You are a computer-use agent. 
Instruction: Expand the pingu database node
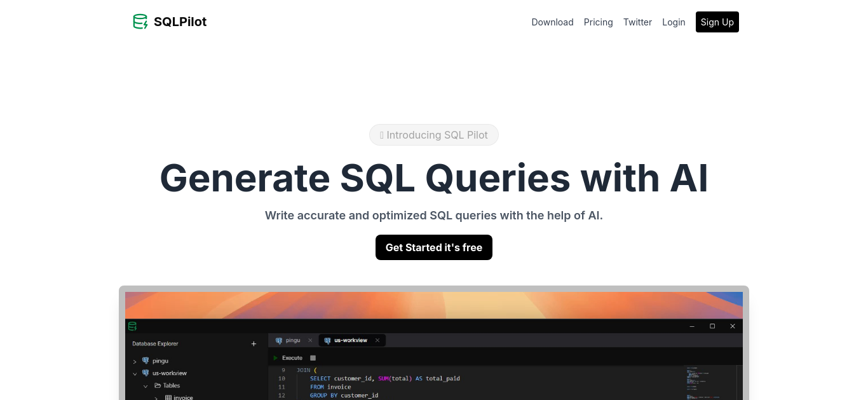pyautogui.click(x=135, y=361)
